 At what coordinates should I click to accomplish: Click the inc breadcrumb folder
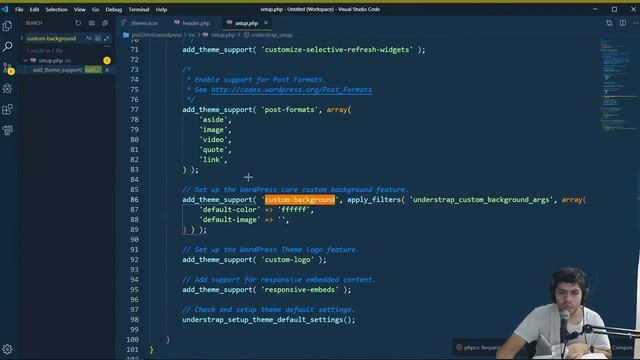[192, 35]
